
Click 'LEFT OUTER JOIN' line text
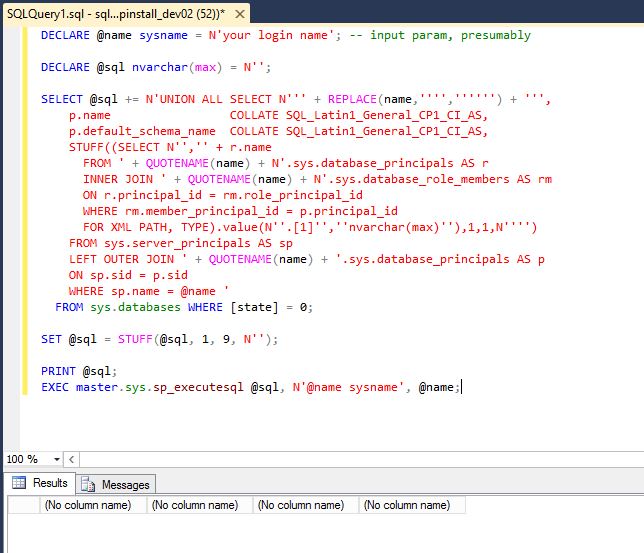point(122,259)
